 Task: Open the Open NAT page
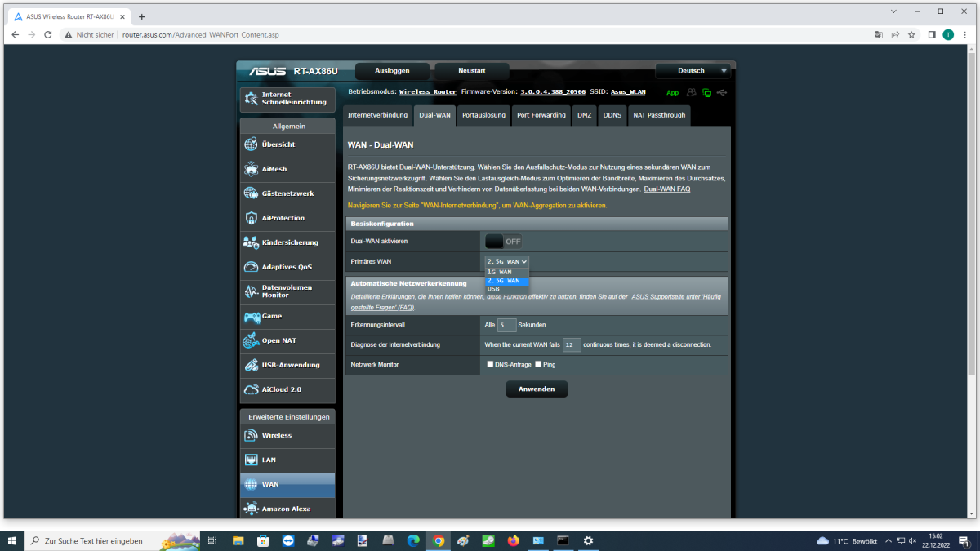coord(287,340)
